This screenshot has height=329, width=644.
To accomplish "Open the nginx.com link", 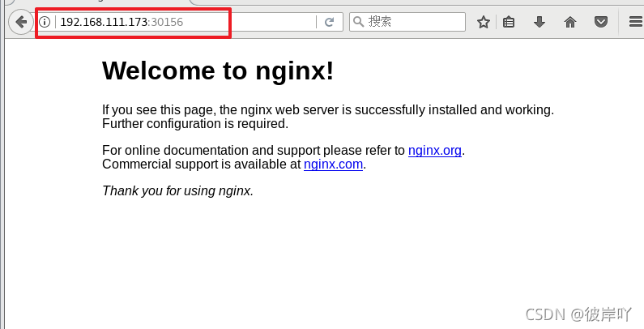I will coord(333,164).
